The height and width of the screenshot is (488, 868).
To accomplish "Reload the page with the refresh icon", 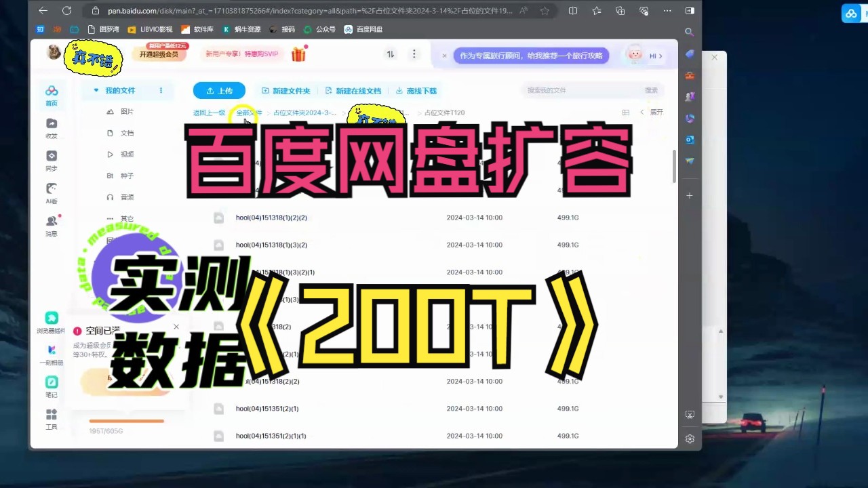I will click(66, 11).
